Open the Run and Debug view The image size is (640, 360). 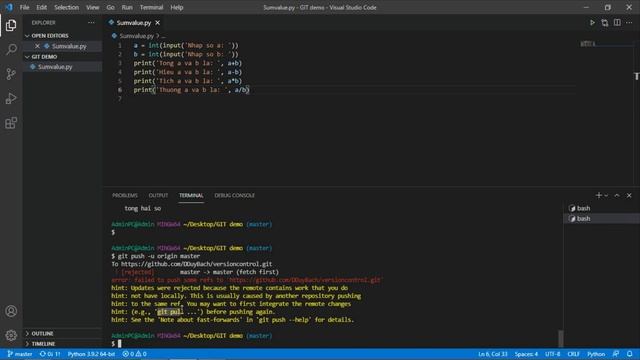point(11,98)
